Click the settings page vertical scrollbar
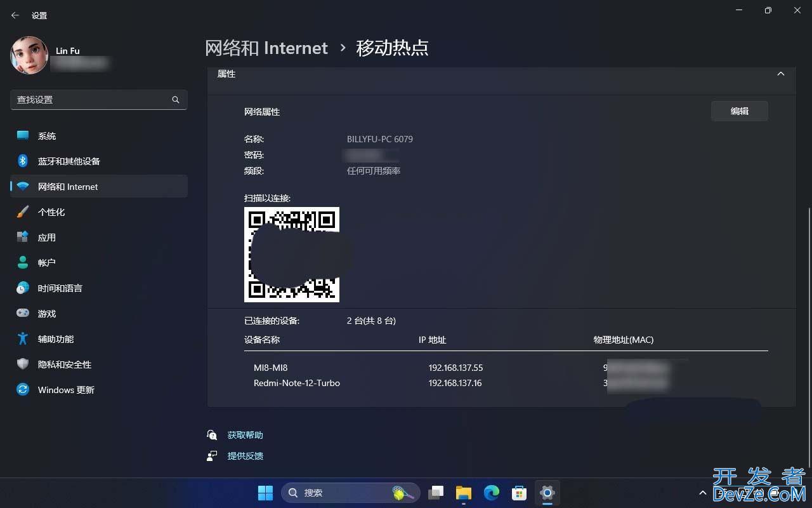 pos(808,337)
